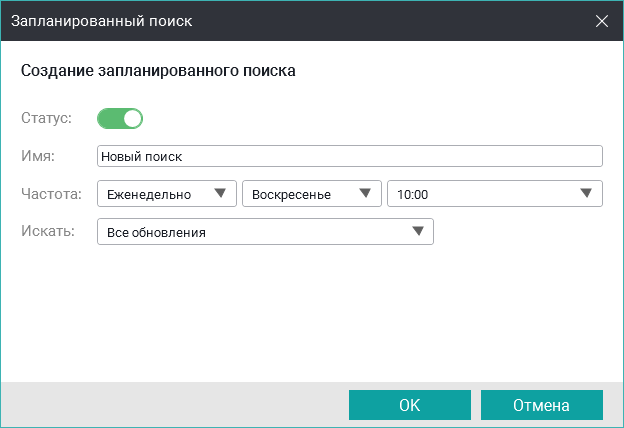Viewport: 624px width, 428px height.
Task: Close the Запланированный поиск dialog with X
Action: point(601,20)
